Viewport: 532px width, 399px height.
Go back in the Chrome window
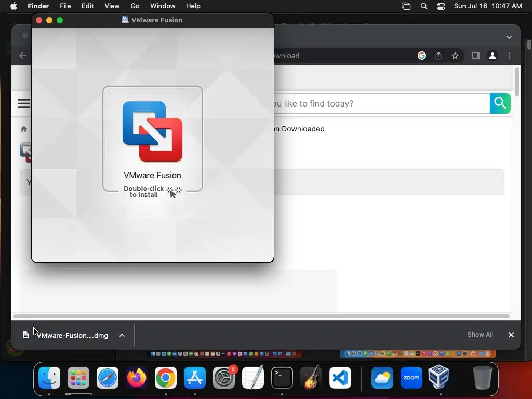coord(23,56)
